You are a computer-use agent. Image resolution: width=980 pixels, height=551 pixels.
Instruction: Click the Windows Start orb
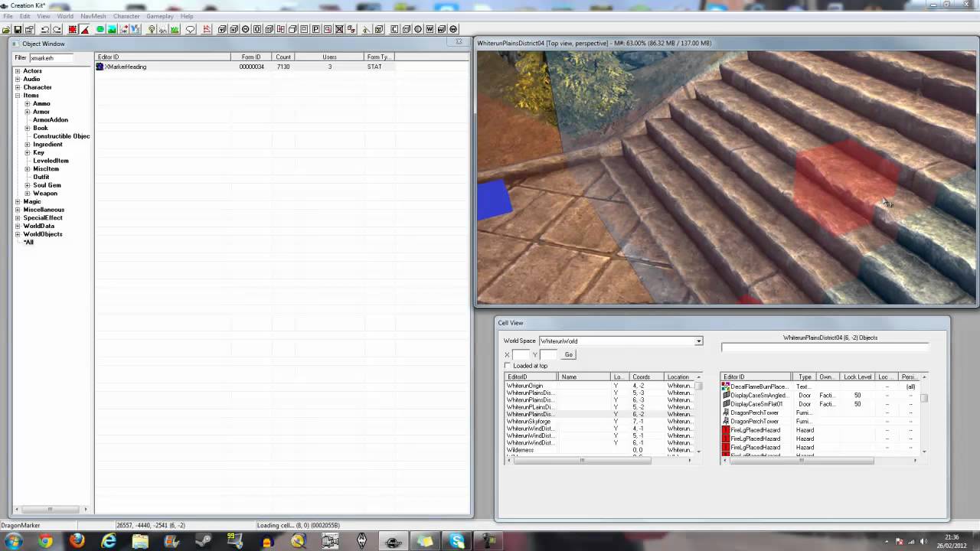(x=13, y=541)
